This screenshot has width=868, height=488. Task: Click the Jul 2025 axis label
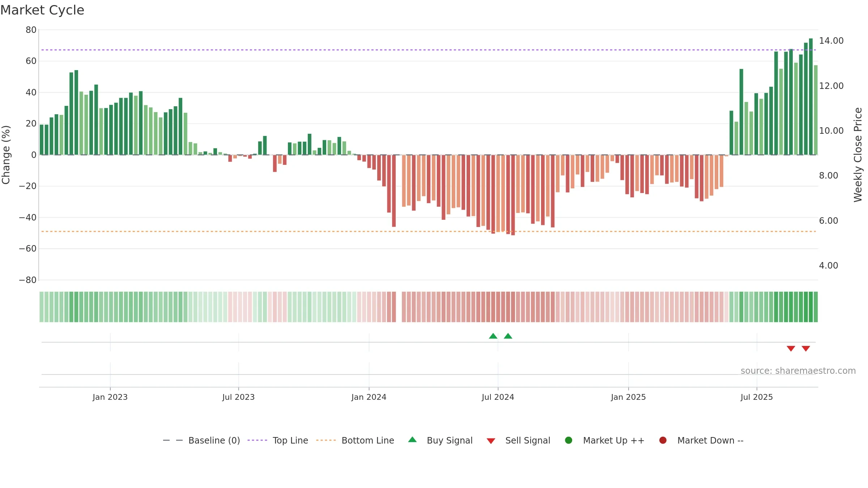pyautogui.click(x=757, y=397)
